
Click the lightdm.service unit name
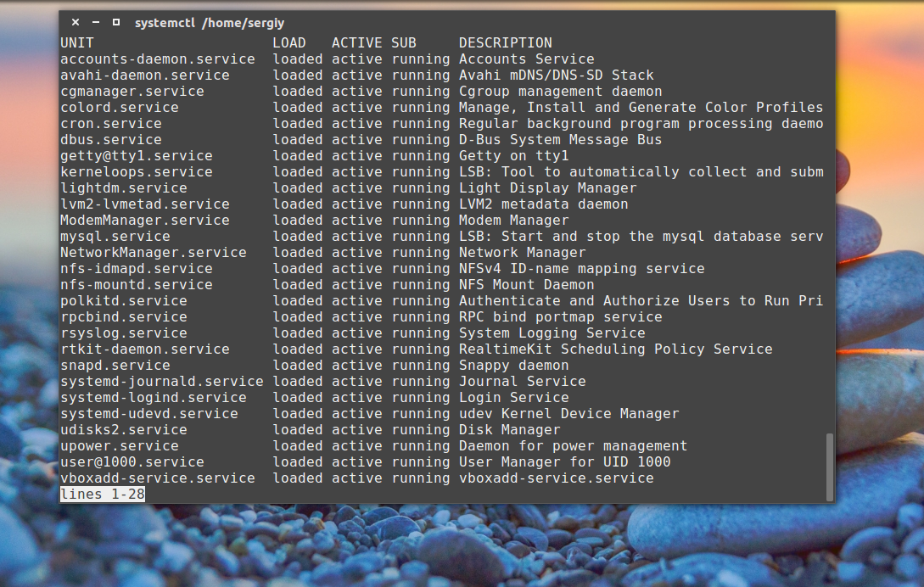coord(123,188)
